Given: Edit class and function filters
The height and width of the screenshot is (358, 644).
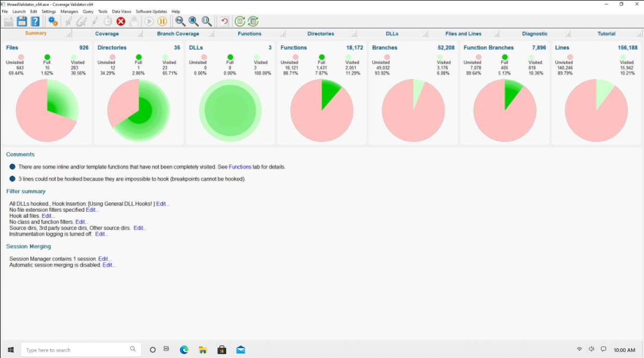Looking at the screenshot, I should click(x=82, y=222).
